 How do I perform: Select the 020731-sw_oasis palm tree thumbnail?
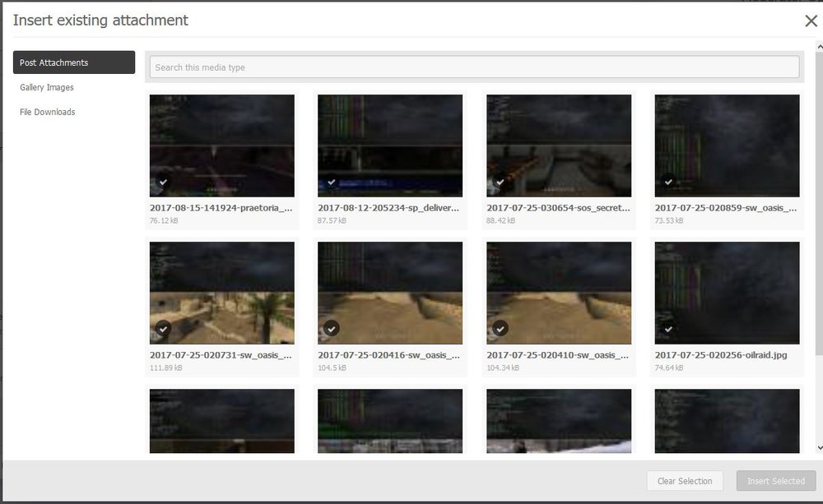click(x=222, y=293)
